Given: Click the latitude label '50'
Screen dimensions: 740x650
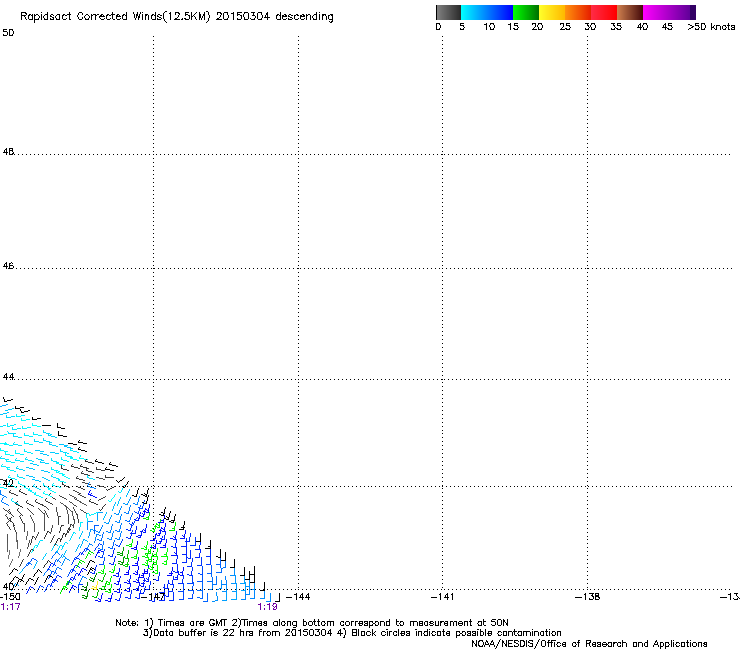Looking at the screenshot, I should (8, 33).
